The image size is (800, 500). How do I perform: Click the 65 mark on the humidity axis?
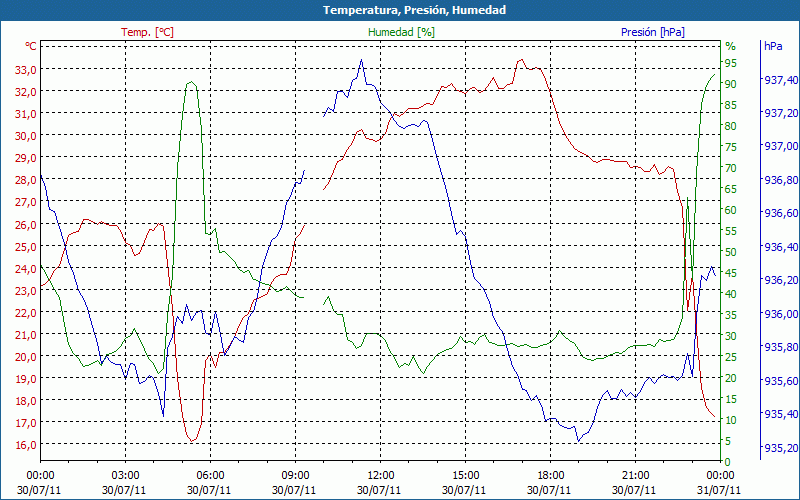731,189
